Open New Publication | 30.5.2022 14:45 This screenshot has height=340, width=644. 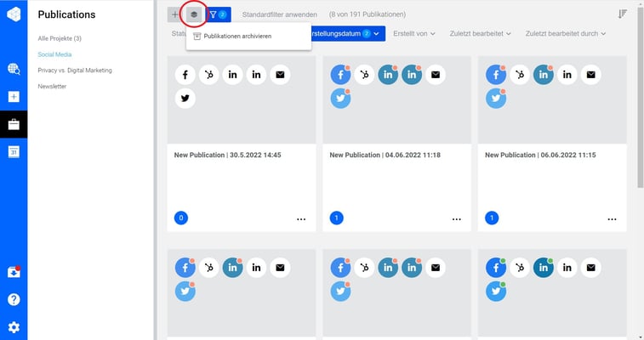227,155
